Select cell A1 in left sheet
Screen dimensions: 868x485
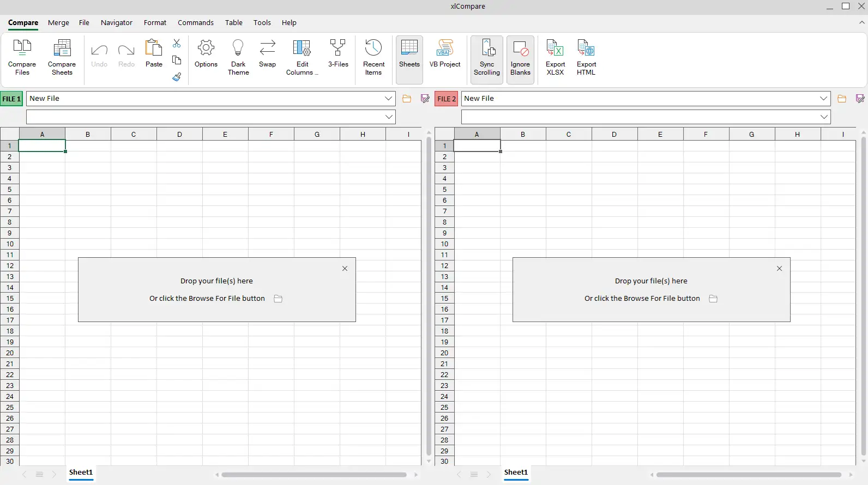(43, 145)
